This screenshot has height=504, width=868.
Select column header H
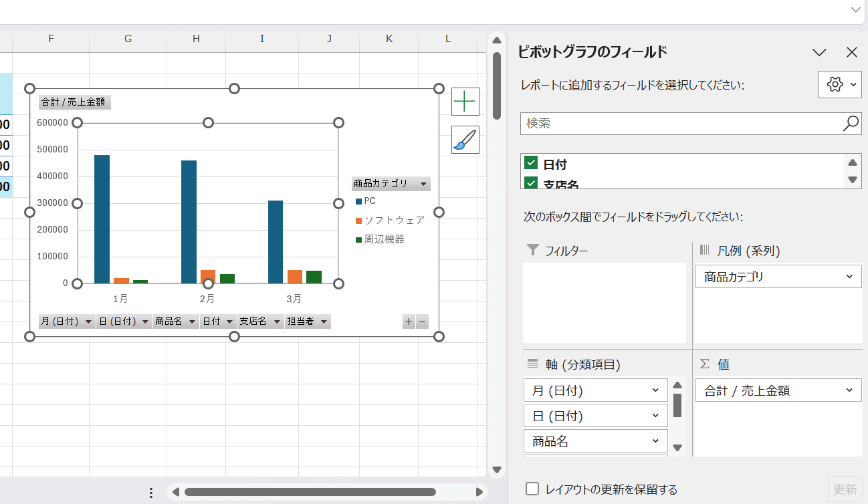coord(196,39)
